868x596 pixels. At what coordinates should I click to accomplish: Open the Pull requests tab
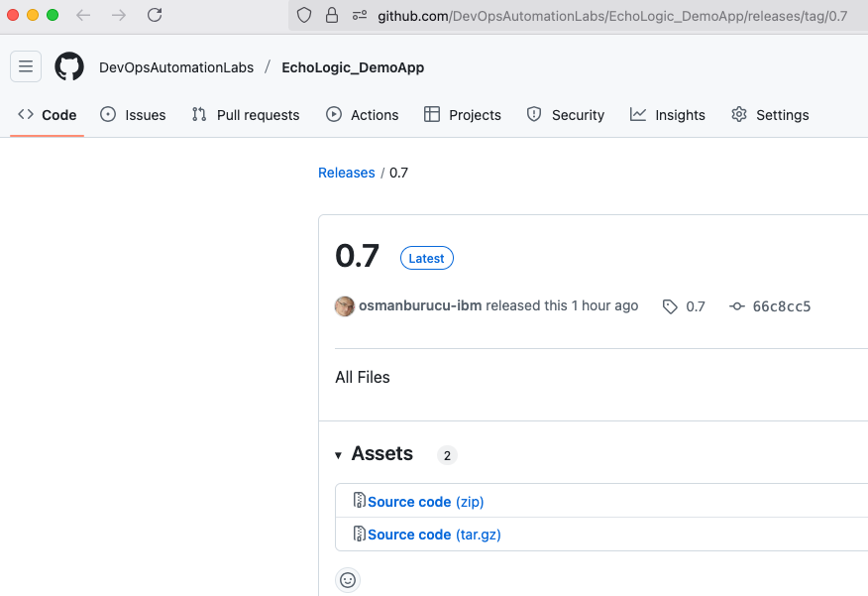tap(246, 115)
